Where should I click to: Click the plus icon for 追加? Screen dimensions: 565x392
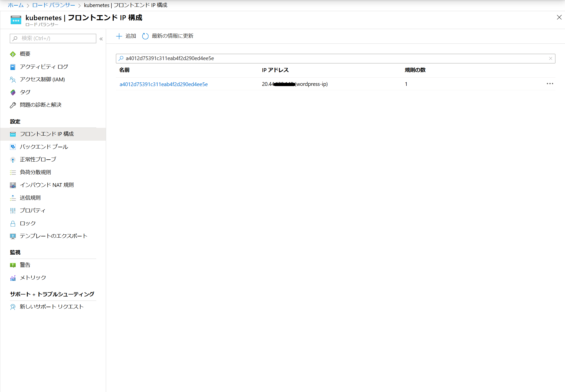click(119, 36)
